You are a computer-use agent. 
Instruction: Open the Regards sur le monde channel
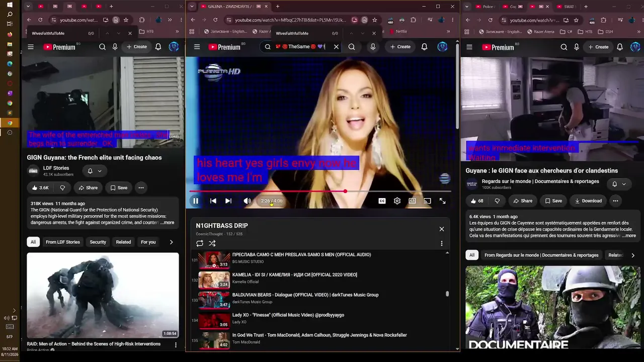[540, 182]
